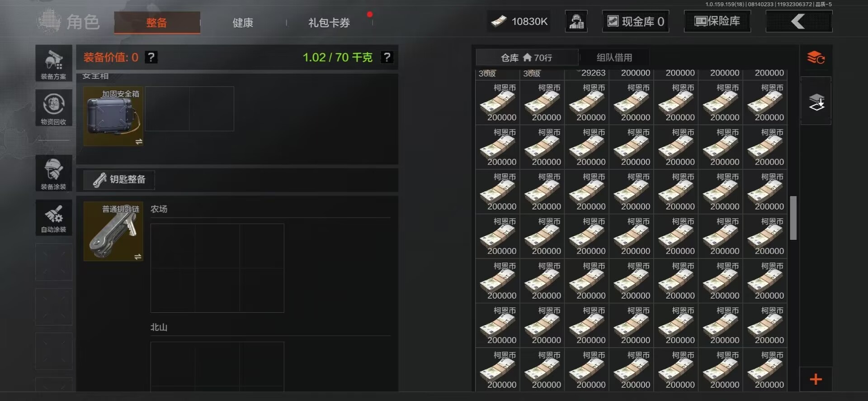The height and width of the screenshot is (401, 868).
Task: Switch to the 健康 tab
Action: tap(243, 23)
